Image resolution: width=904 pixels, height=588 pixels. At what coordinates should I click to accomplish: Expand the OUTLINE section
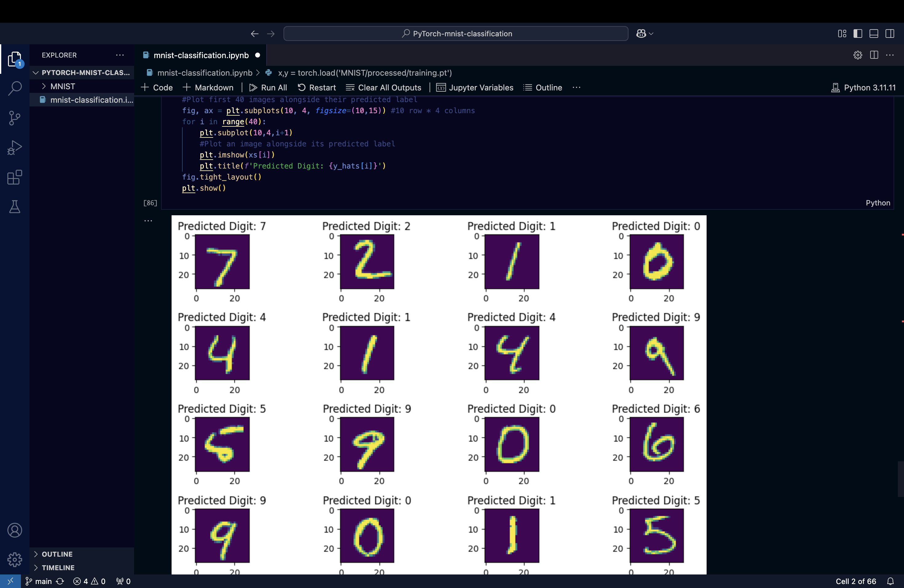coord(57,554)
